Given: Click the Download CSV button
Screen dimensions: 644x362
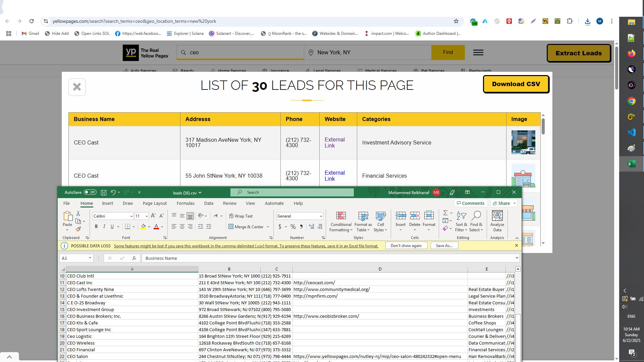Looking at the screenshot, I should click(x=516, y=84).
